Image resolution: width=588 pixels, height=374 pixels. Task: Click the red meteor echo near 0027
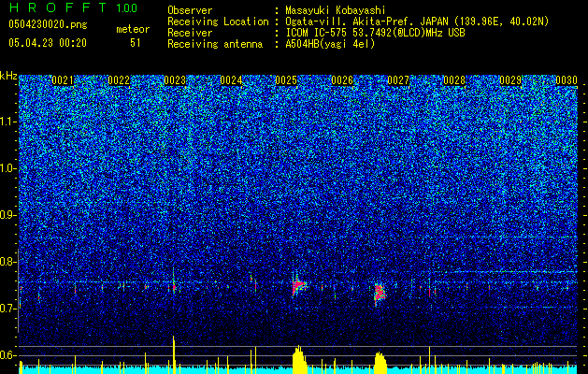[x=380, y=293]
